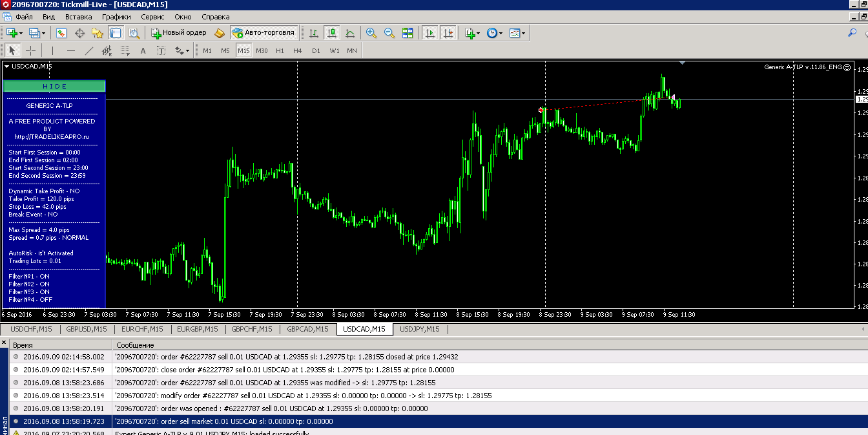Switch timeframe to W1
Screen dimensions: 868x435
pos(334,50)
